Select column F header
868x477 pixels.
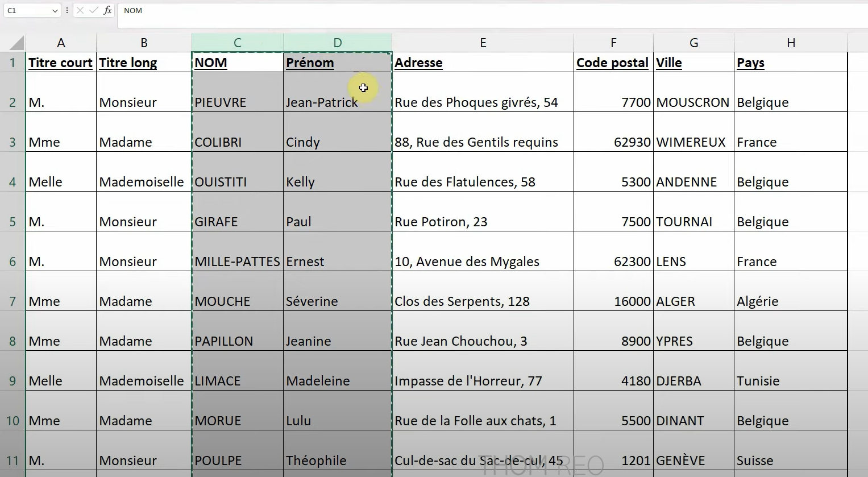pos(613,43)
